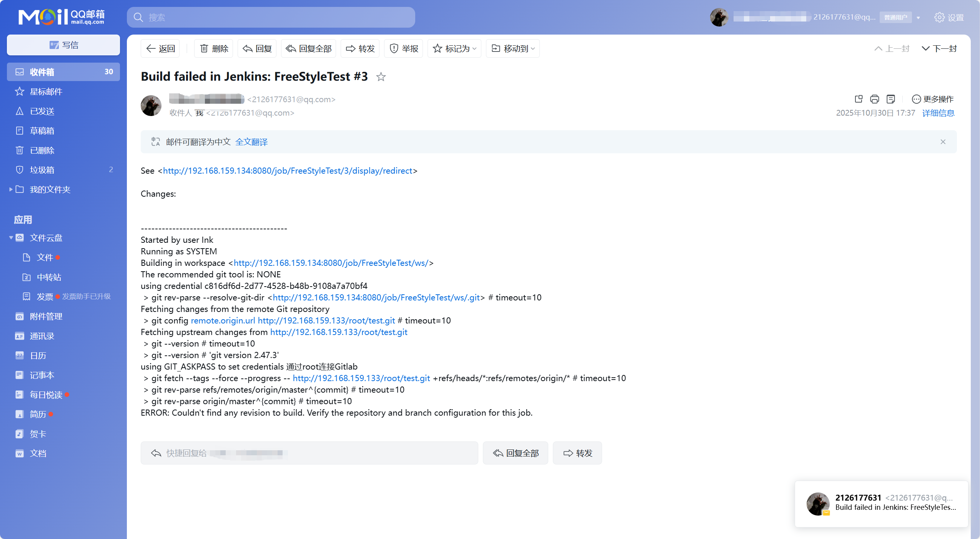Screen dimensions: 980x539
Task: Open email in new window icon
Action: point(858,99)
